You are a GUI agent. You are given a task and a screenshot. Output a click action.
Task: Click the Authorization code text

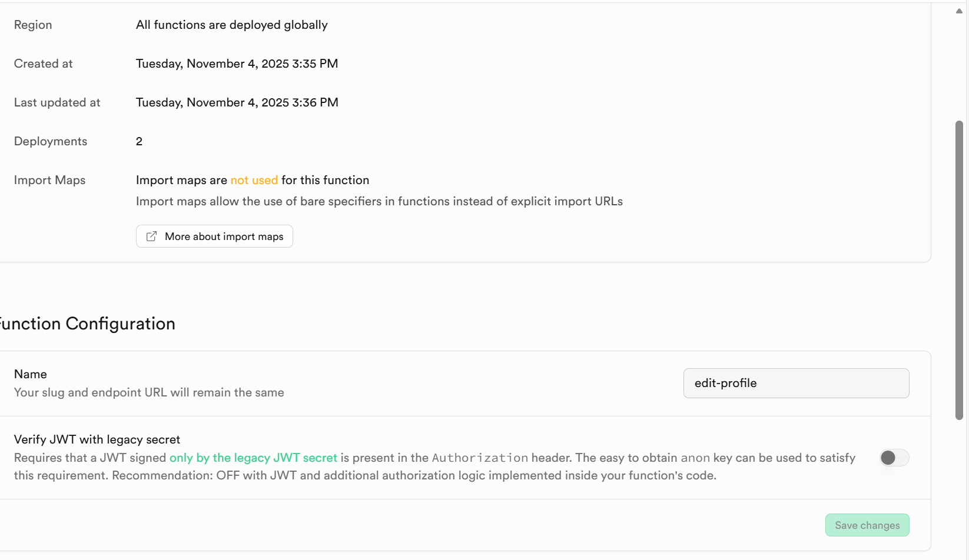click(x=480, y=458)
